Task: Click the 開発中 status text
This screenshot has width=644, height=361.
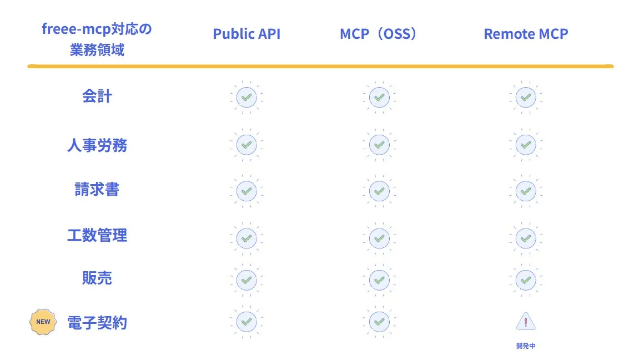Action: pyautogui.click(x=526, y=346)
